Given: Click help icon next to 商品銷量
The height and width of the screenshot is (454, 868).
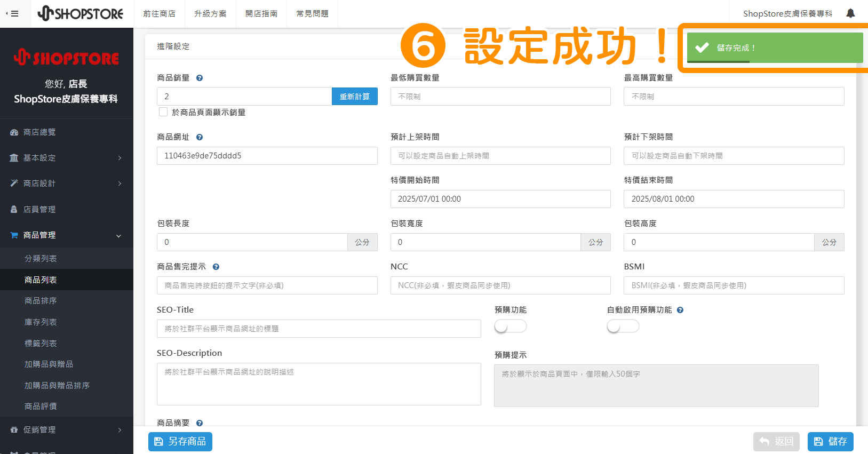Looking at the screenshot, I should tap(200, 78).
